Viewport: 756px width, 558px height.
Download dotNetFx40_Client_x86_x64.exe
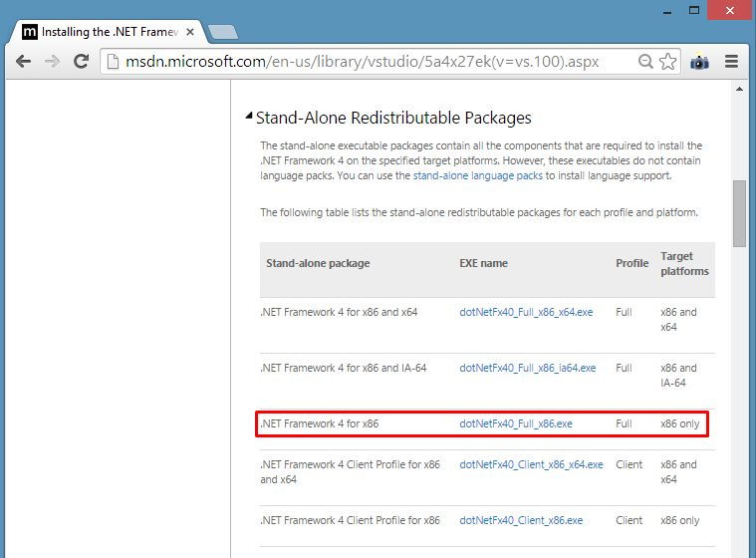pos(531,464)
